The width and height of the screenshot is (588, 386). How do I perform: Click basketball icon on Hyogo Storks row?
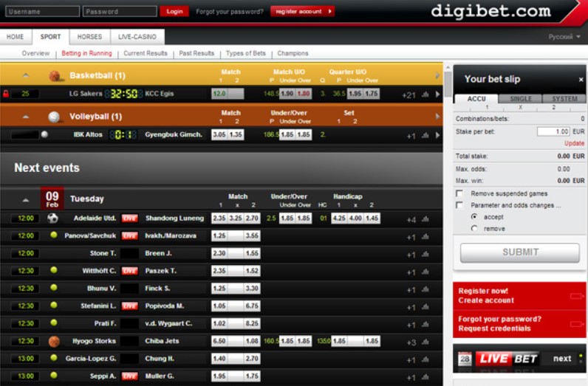55,341
